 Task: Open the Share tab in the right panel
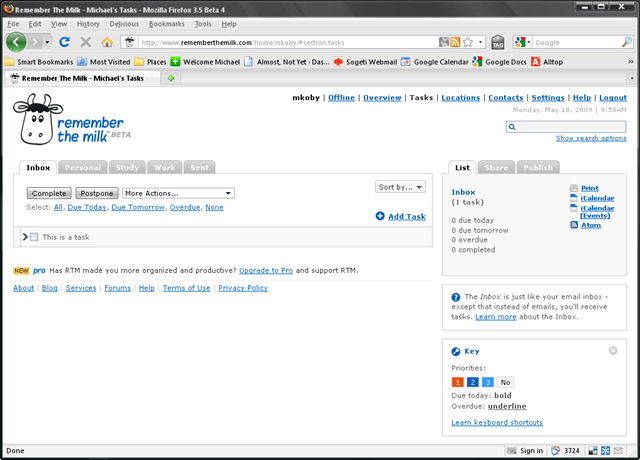(x=497, y=167)
